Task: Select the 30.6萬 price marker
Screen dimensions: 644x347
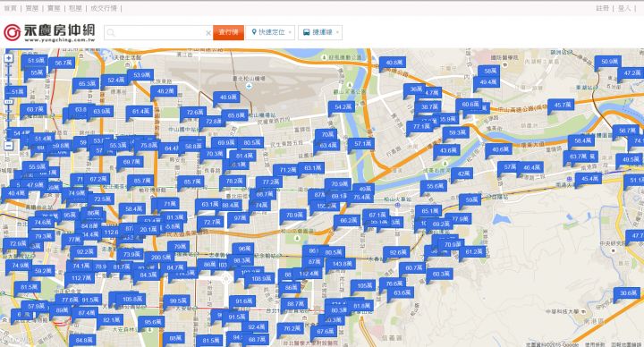Action: (x=628, y=293)
